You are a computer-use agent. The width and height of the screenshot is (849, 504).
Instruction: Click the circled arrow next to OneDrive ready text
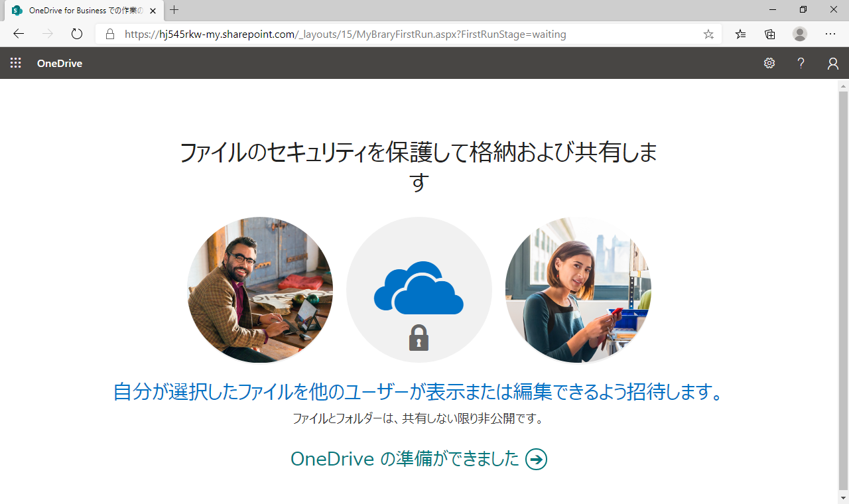(x=536, y=459)
